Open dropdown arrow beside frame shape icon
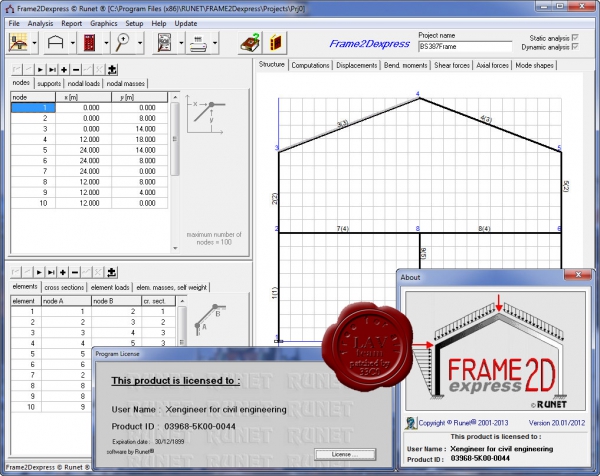Viewport: 600px width, 476px height. (x=72, y=43)
